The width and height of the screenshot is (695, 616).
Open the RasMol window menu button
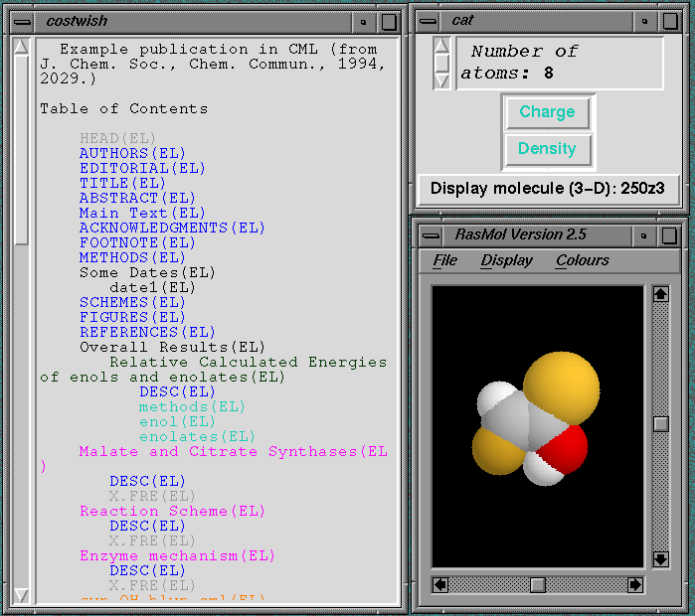tap(430, 235)
